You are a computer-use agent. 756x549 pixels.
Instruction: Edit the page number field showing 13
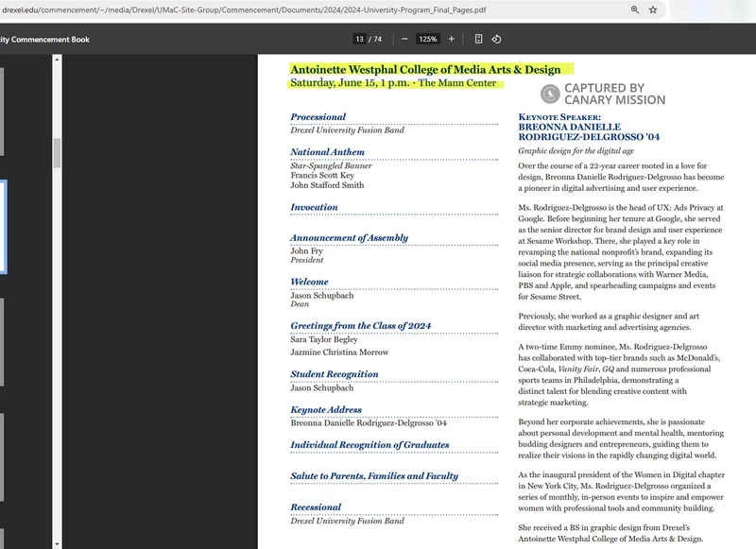point(360,39)
